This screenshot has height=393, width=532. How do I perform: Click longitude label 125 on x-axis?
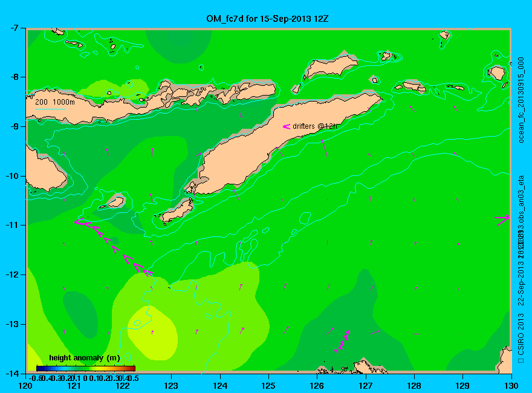click(268, 386)
